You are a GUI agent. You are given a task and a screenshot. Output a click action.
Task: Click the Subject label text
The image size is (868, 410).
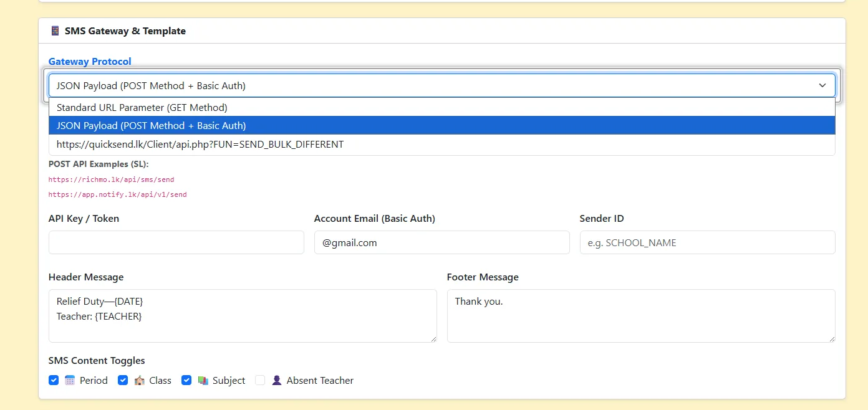coord(229,380)
